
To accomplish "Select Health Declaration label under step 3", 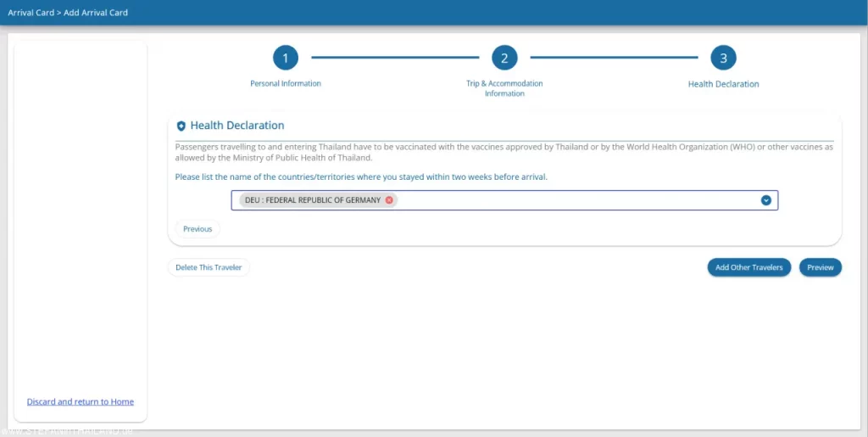I will [723, 84].
